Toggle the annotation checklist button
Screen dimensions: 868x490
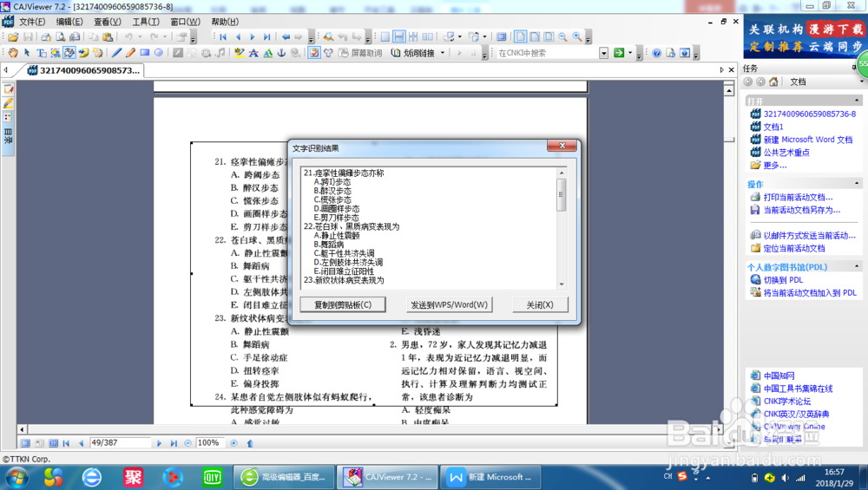(x=314, y=53)
